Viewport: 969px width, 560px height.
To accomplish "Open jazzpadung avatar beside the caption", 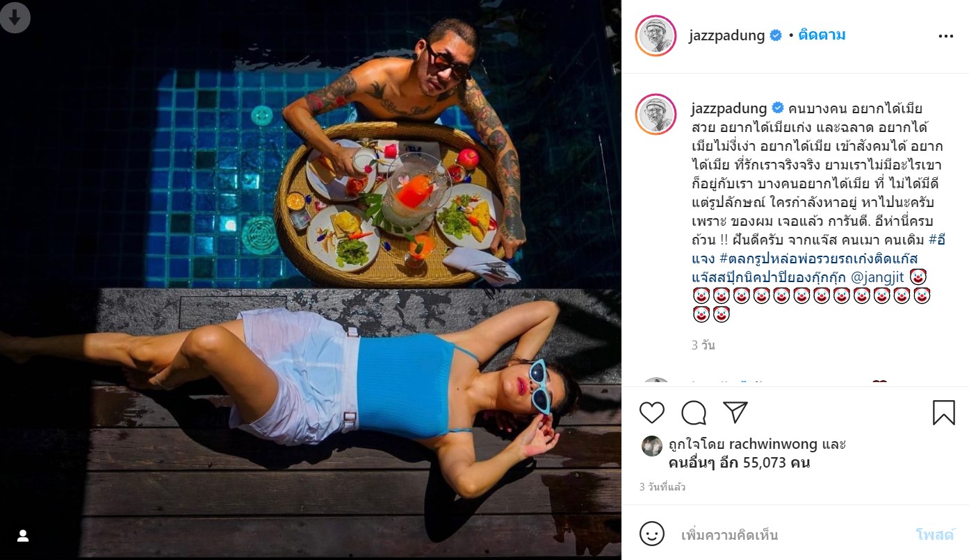I will click(655, 114).
